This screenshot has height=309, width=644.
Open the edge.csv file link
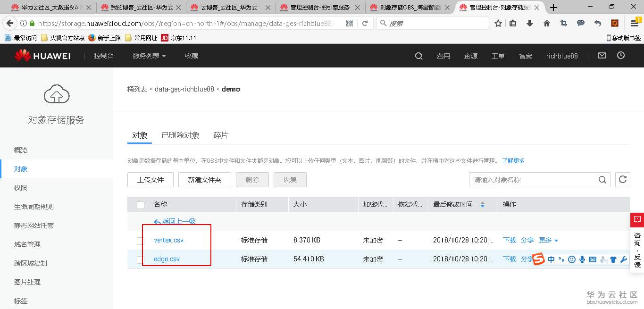tap(166, 259)
